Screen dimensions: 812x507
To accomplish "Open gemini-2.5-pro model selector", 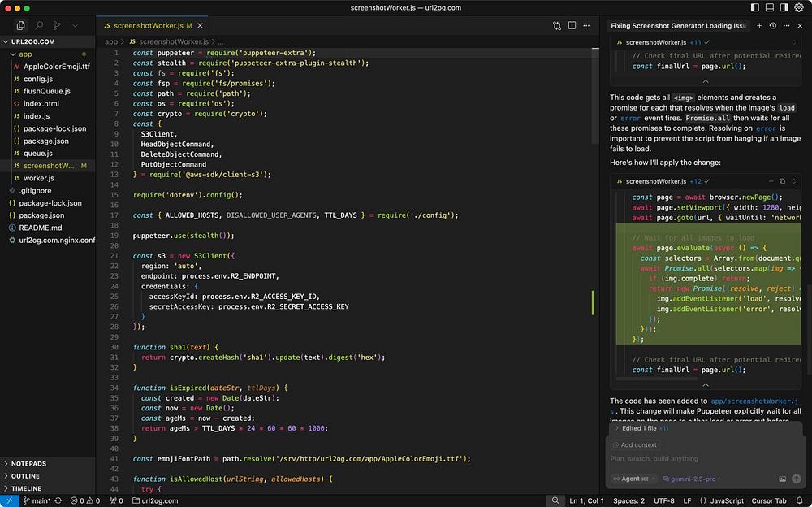I will point(692,479).
